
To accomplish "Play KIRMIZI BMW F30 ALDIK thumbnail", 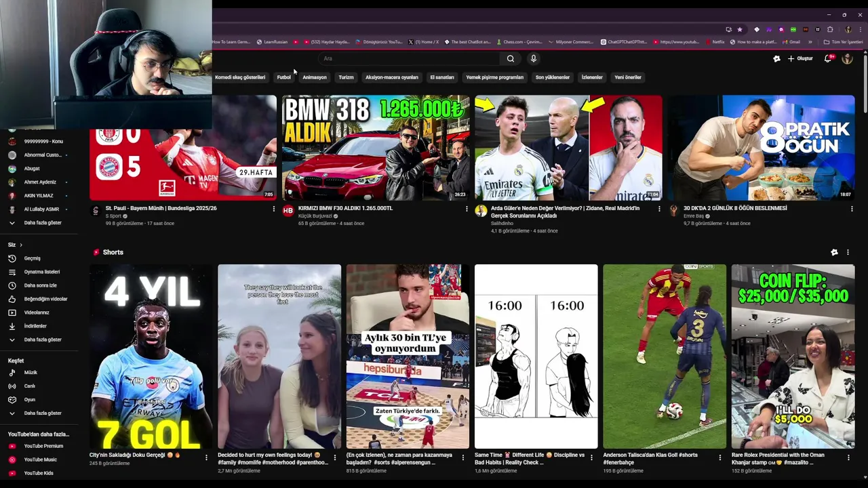I will coord(376,148).
